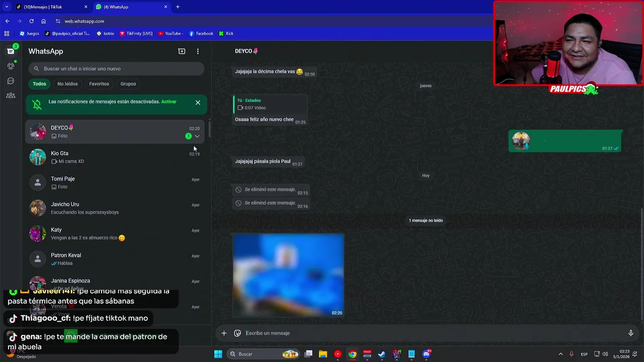This screenshot has height=362, width=644.
Task: Go back in the browser
Action: [x=7, y=21]
